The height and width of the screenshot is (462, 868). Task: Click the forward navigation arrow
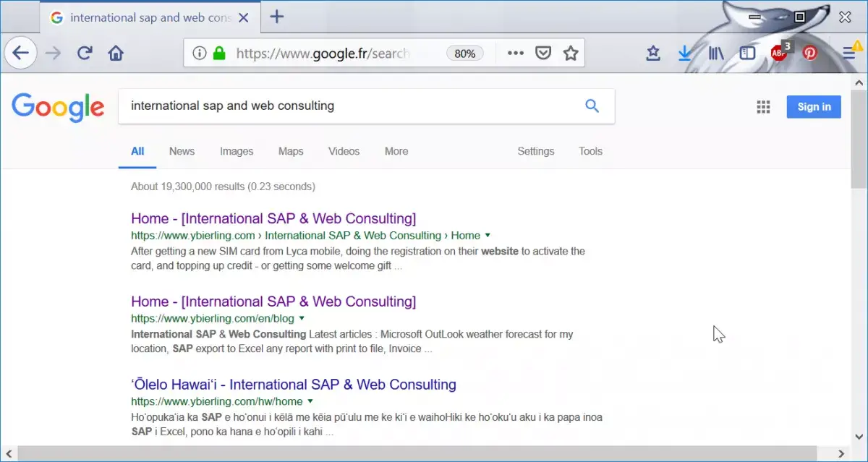point(53,53)
